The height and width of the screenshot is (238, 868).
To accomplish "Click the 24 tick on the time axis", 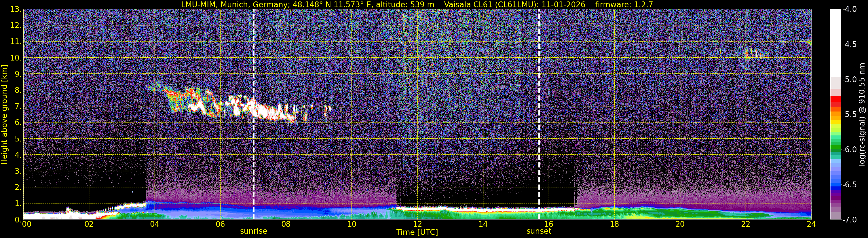I will click(x=811, y=224).
